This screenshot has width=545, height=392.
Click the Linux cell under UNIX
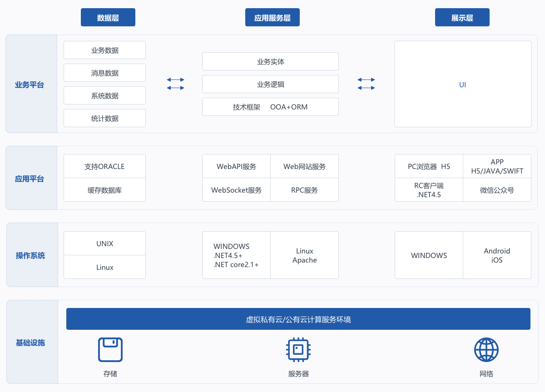tap(104, 267)
